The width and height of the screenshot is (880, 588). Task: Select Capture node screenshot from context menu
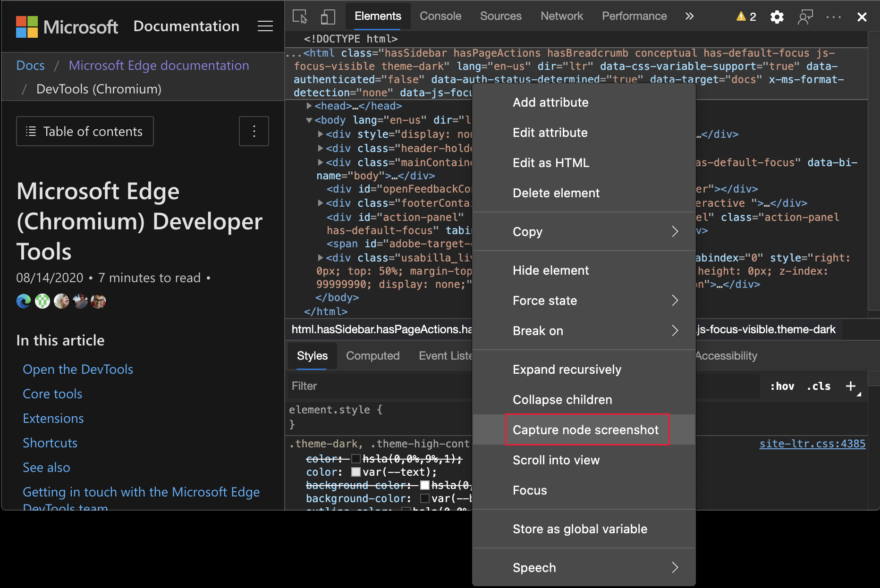pos(585,429)
